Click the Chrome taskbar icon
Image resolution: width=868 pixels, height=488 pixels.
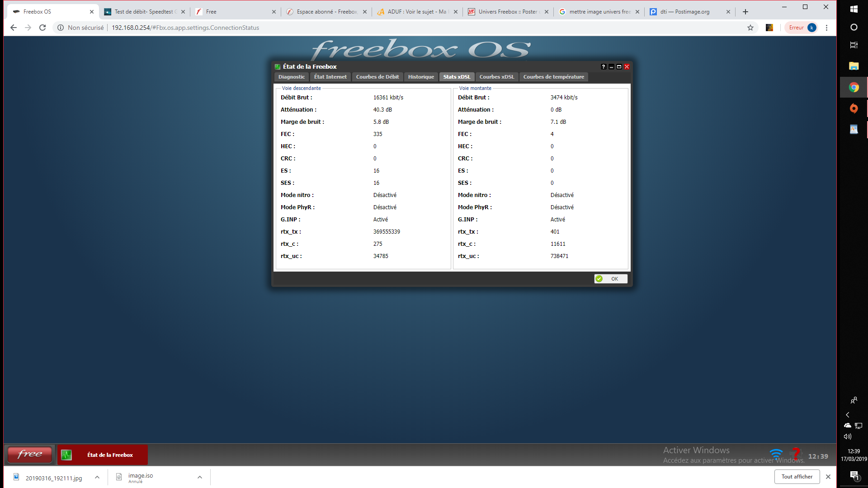(x=854, y=87)
